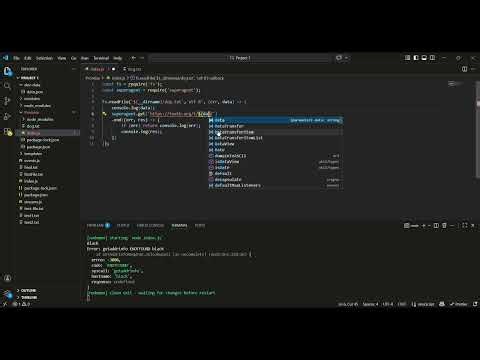
Task: Open the Accounts menu in activity bar
Action: pyautogui.click(x=8, y=278)
